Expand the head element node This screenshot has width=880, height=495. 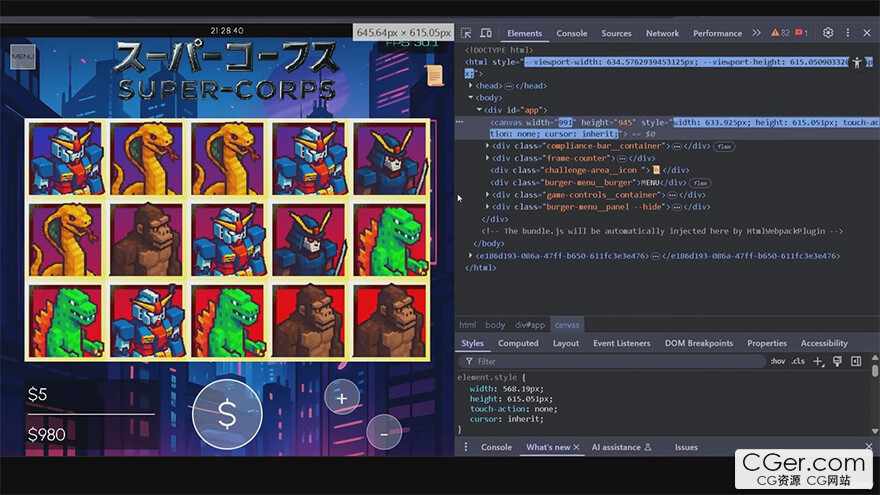[x=472, y=86]
